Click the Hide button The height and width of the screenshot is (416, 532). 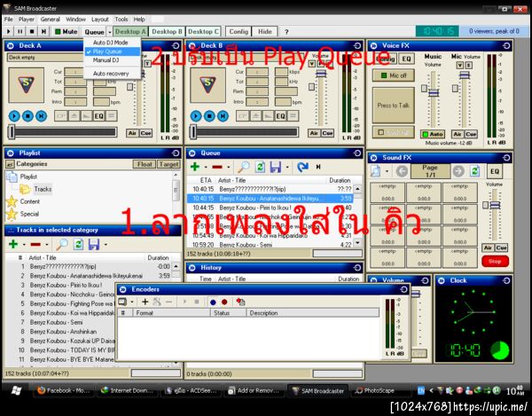264,32
